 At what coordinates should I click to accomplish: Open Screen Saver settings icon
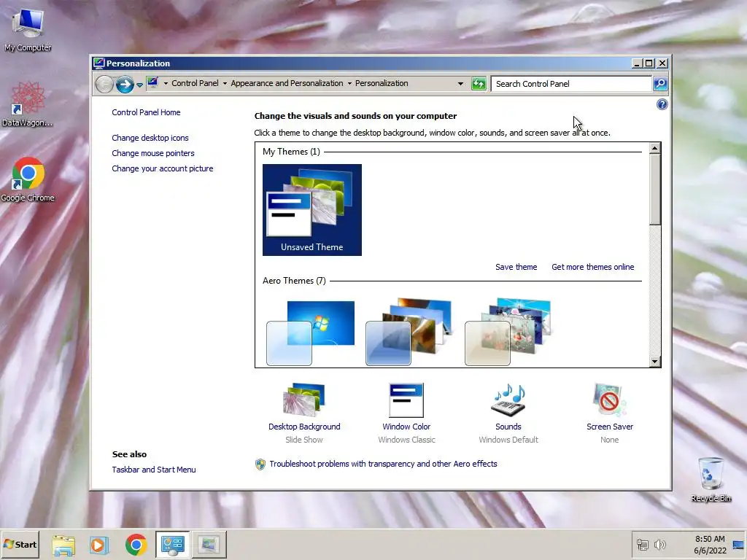pos(609,400)
